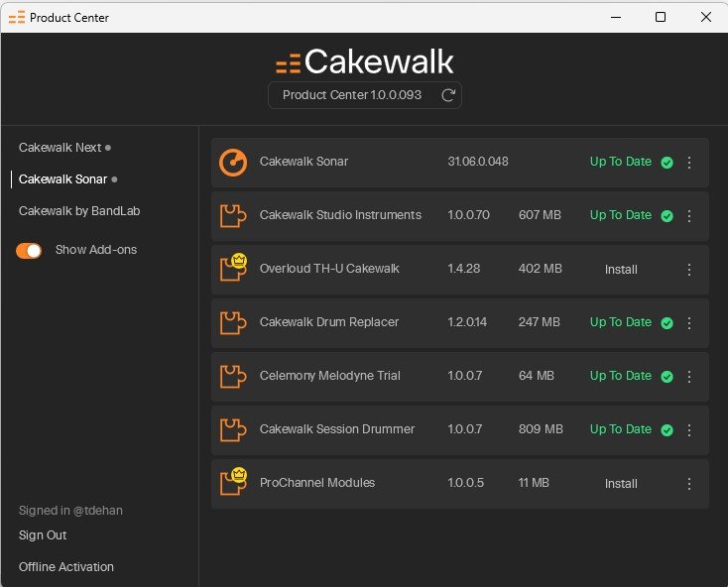
Task: Click Up To Date status for Drum Replacer
Action: coord(621,322)
